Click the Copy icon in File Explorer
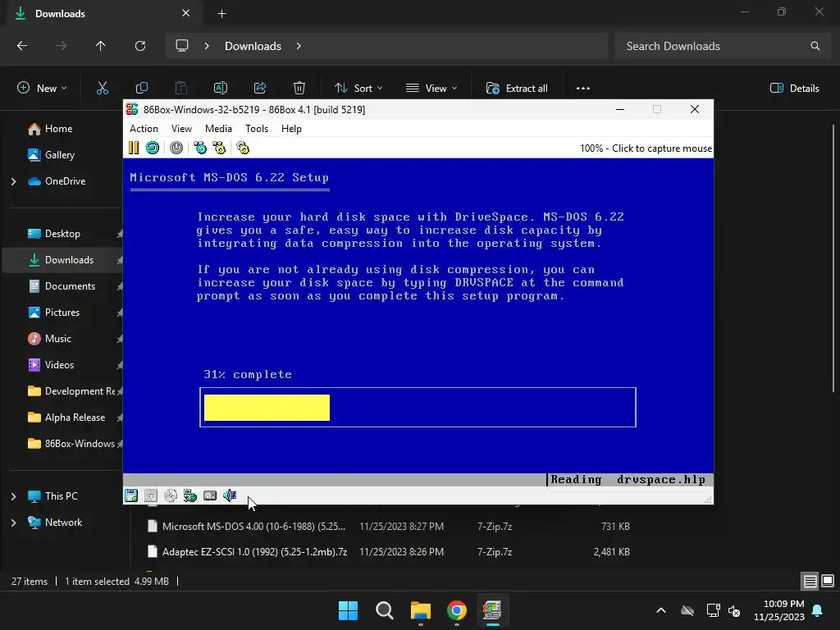This screenshot has width=840, height=630. (x=142, y=89)
